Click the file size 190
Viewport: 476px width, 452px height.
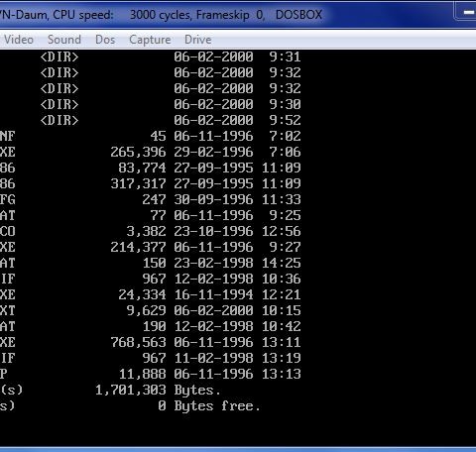[x=154, y=326]
